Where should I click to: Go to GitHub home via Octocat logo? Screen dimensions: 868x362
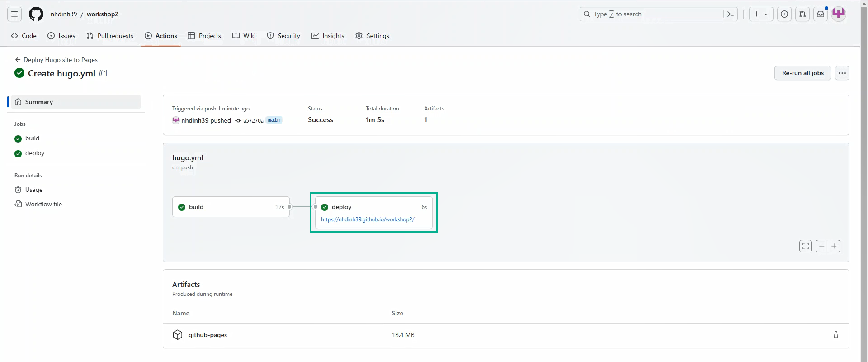pos(36,14)
